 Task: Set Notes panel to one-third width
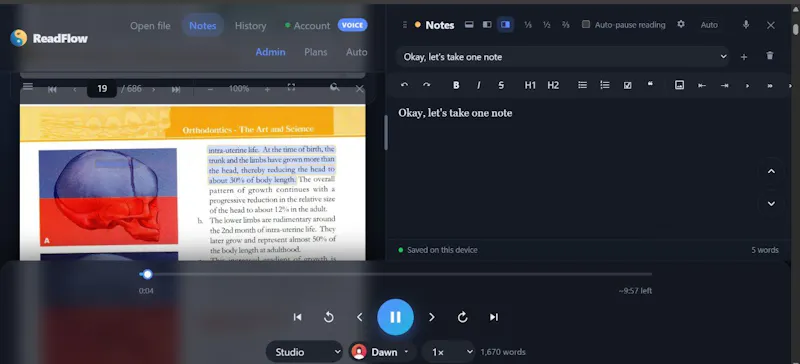tap(528, 25)
